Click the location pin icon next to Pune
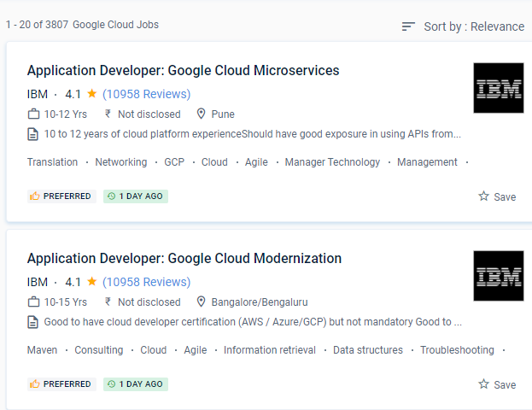The width and height of the screenshot is (532, 410). (x=202, y=114)
